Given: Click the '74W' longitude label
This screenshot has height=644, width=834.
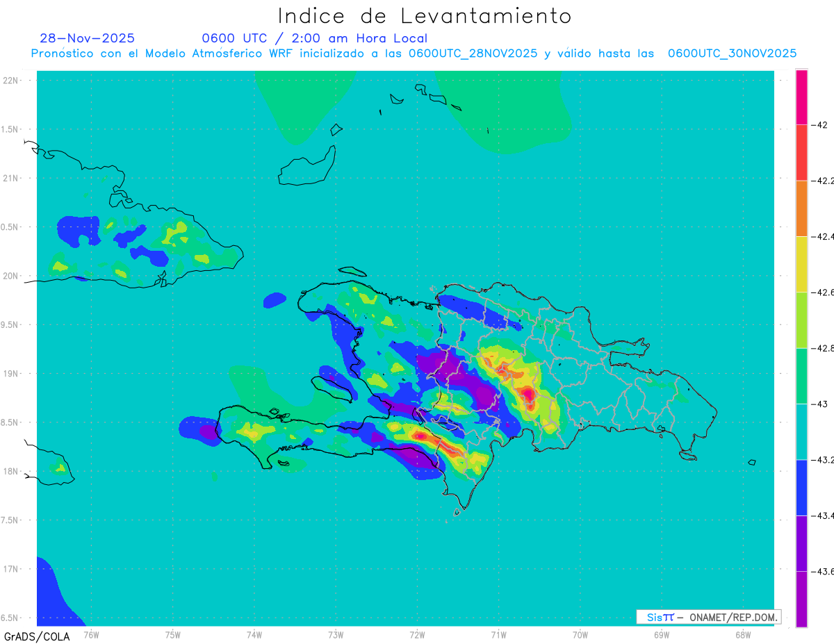Looking at the screenshot, I should pyautogui.click(x=254, y=634).
